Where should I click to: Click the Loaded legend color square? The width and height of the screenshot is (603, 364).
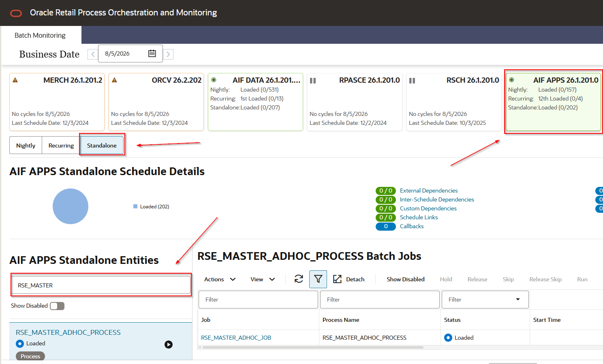(135, 206)
